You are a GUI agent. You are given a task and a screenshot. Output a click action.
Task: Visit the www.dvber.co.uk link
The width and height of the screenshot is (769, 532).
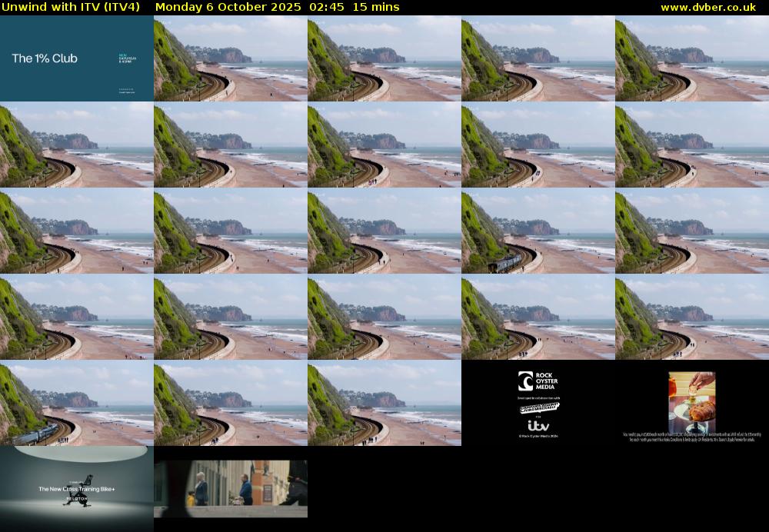[x=707, y=7]
